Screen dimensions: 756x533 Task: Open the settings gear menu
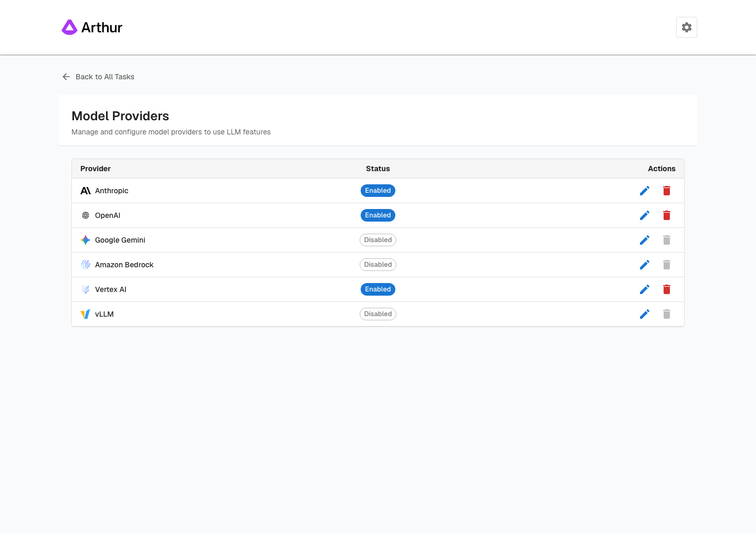tap(686, 27)
